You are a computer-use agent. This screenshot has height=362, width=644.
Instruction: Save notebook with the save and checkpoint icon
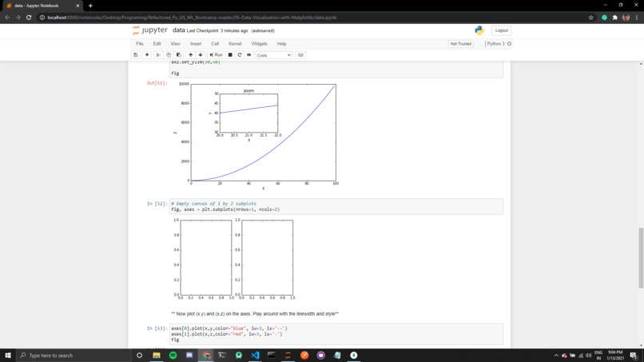tap(136, 55)
